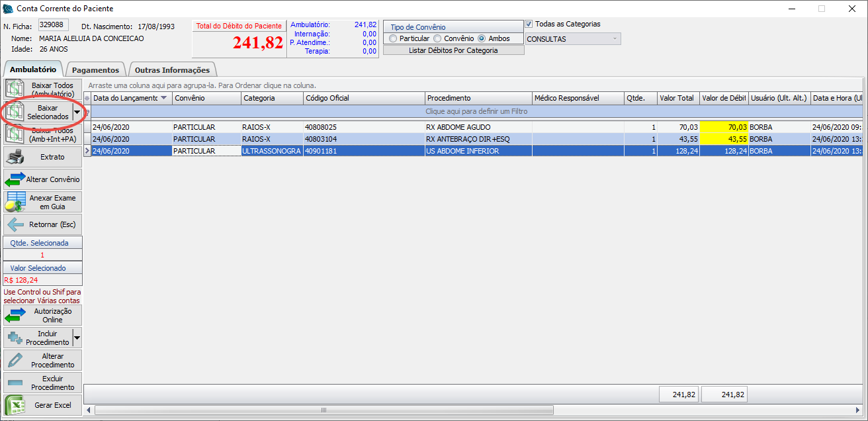Click the Alterar Convênio arrows icon

click(15, 179)
